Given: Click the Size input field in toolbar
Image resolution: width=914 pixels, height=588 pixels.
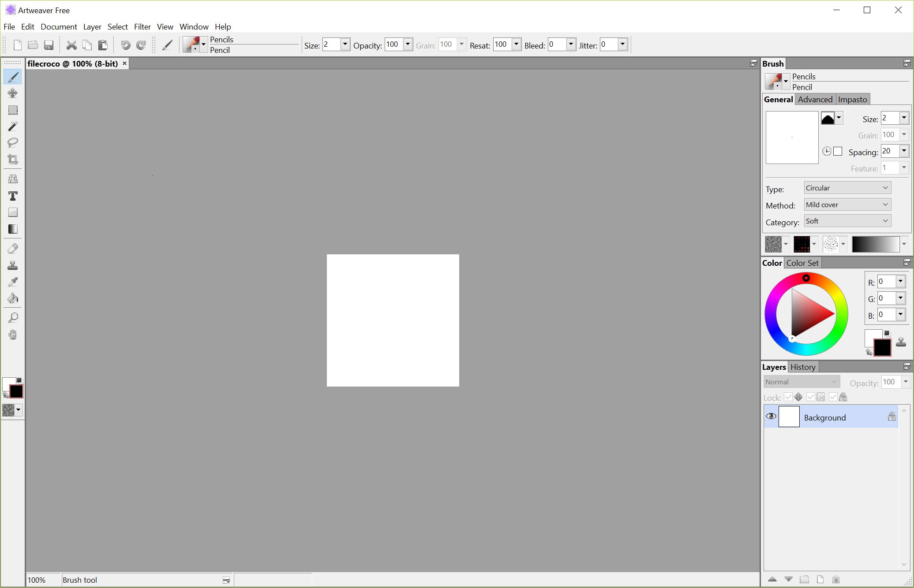Looking at the screenshot, I should (331, 45).
